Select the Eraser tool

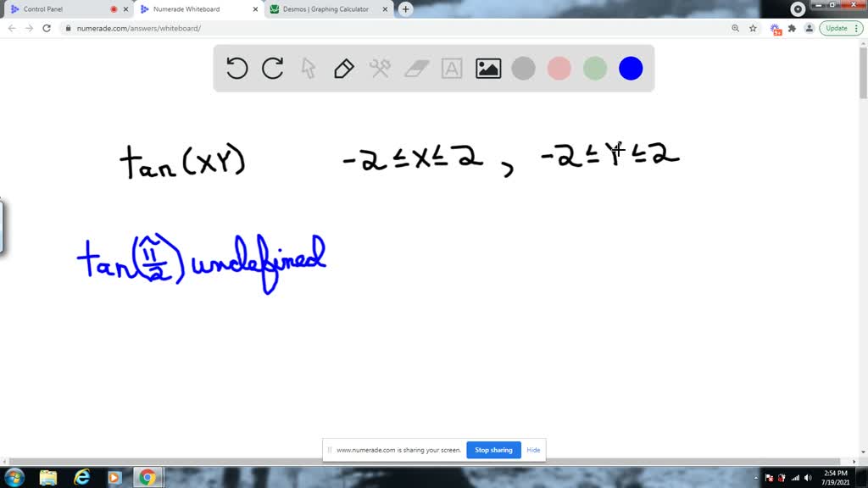click(x=415, y=68)
